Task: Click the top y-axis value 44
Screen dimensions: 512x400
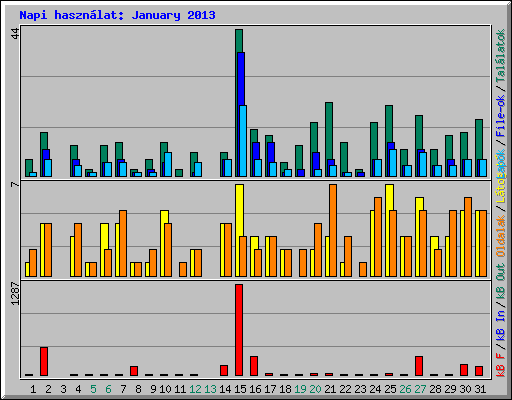Action: [x=15, y=33]
